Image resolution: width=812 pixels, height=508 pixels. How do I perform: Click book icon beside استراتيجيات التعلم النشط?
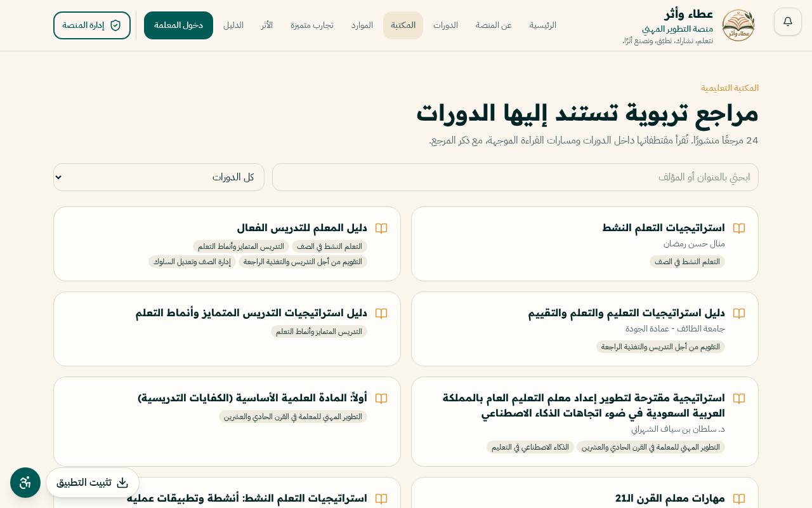[739, 228]
